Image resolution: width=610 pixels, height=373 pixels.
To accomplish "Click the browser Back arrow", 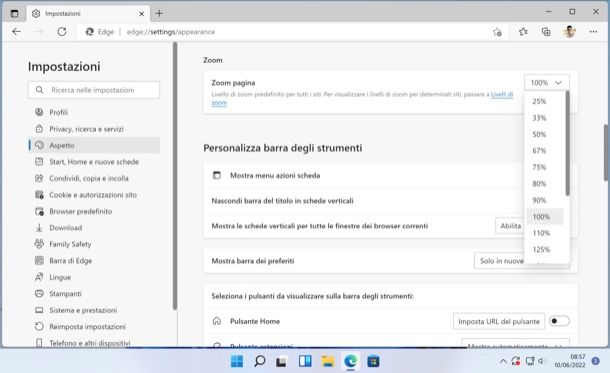I will coord(16,32).
